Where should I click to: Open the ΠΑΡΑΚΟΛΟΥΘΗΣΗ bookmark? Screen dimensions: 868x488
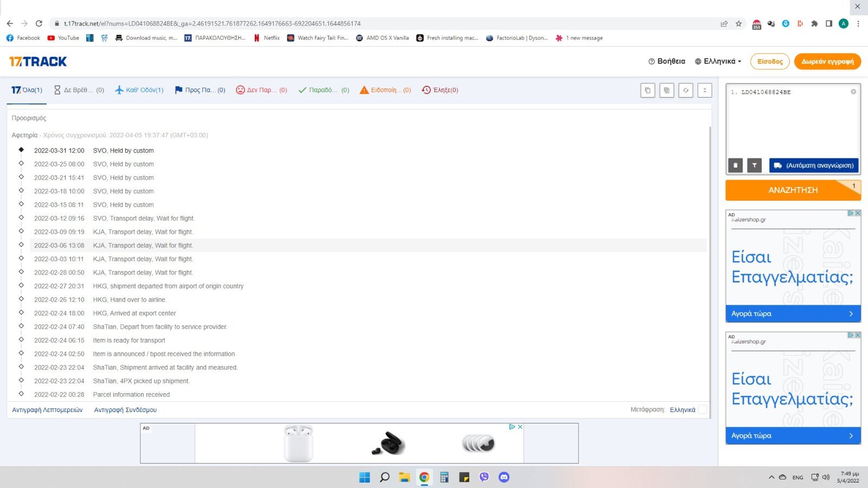(x=215, y=38)
